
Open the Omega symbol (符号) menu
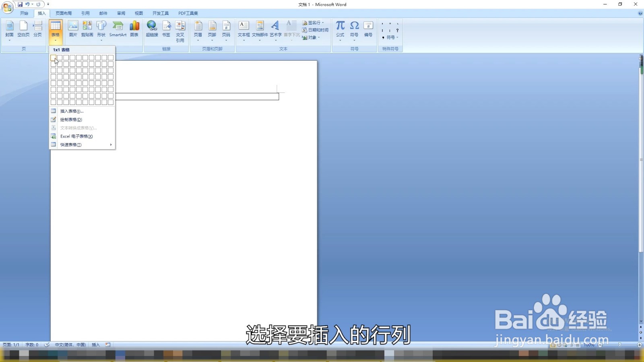tap(354, 31)
